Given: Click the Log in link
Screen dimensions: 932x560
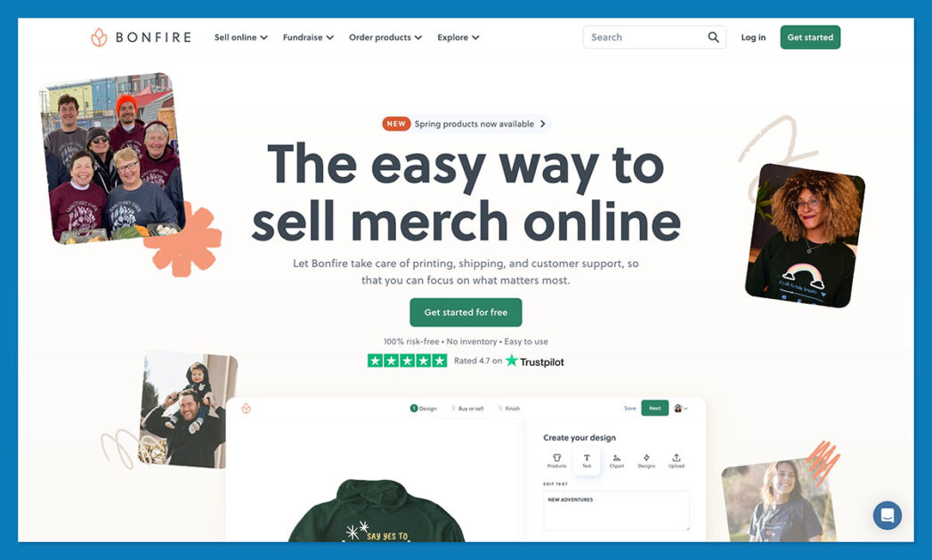Looking at the screenshot, I should tap(753, 37).
